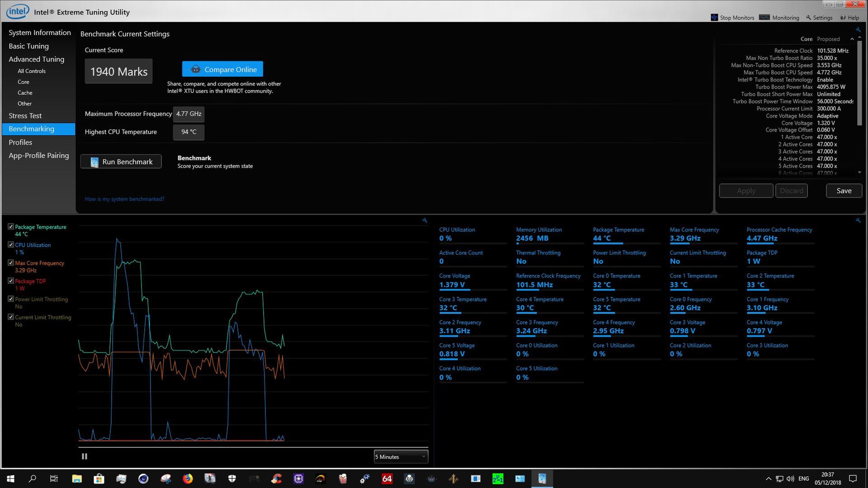Open Windows Start menu

tap(10, 479)
